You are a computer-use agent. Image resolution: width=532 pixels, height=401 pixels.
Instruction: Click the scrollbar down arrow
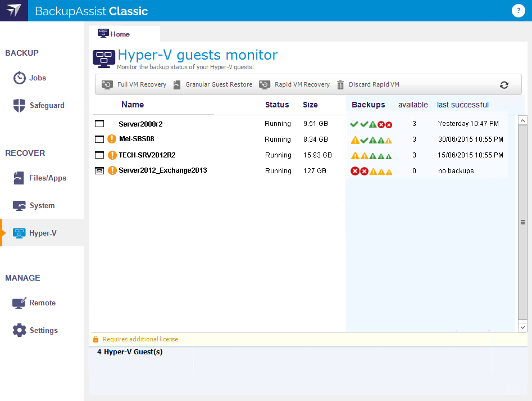click(522, 328)
